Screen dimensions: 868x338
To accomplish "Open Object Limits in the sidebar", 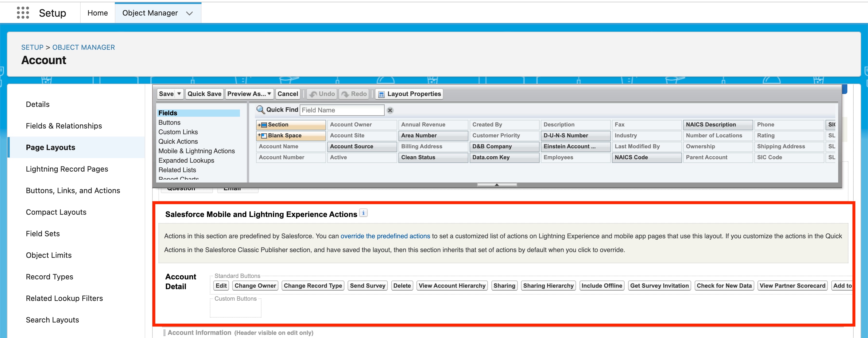I will tap(49, 255).
